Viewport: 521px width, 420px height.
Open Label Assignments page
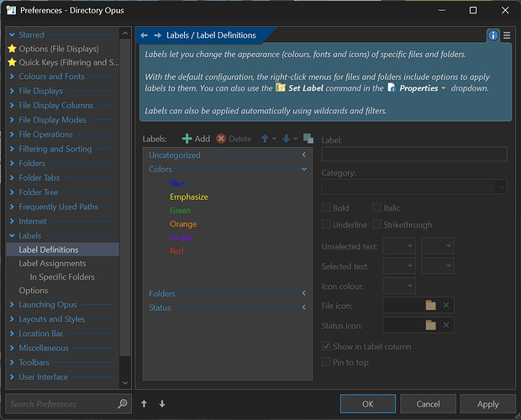coord(52,263)
